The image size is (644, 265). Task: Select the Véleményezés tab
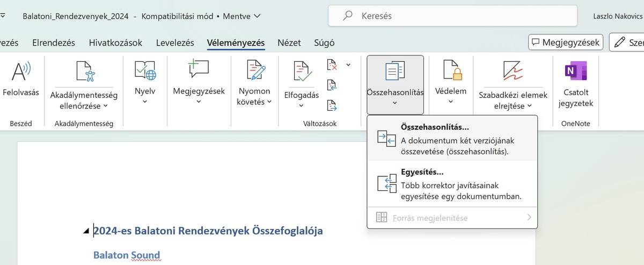[x=236, y=43]
